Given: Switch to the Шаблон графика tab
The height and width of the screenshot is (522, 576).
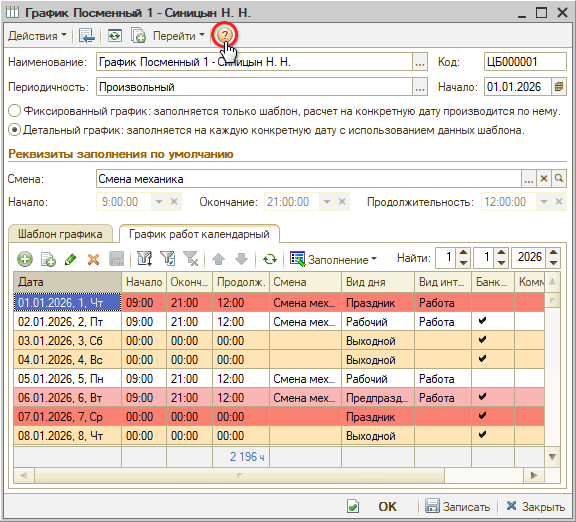Looking at the screenshot, I should [x=60, y=234].
